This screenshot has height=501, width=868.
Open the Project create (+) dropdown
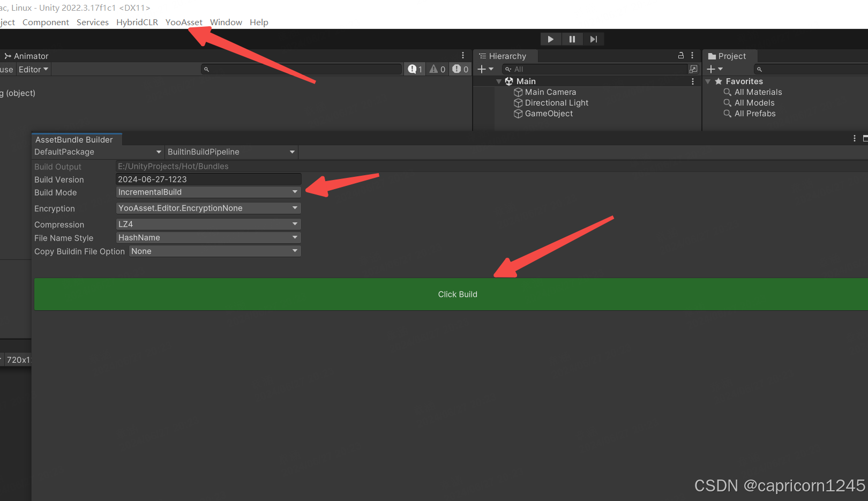coord(715,69)
